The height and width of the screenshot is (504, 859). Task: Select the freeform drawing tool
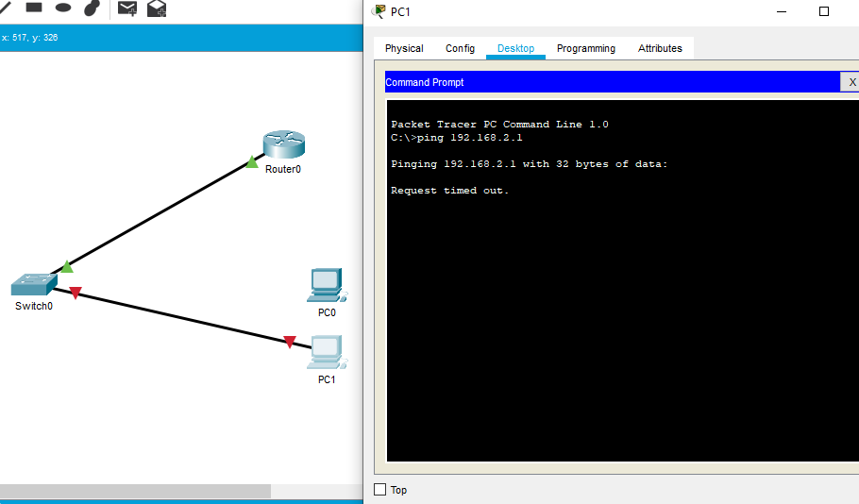[x=93, y=8]
